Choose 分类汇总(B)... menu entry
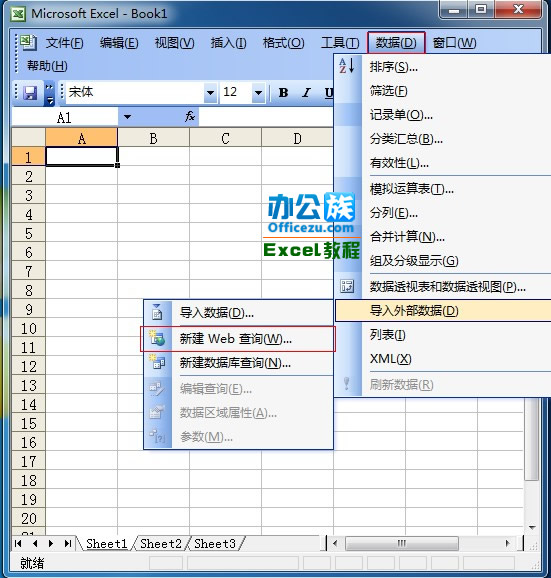 442,139
